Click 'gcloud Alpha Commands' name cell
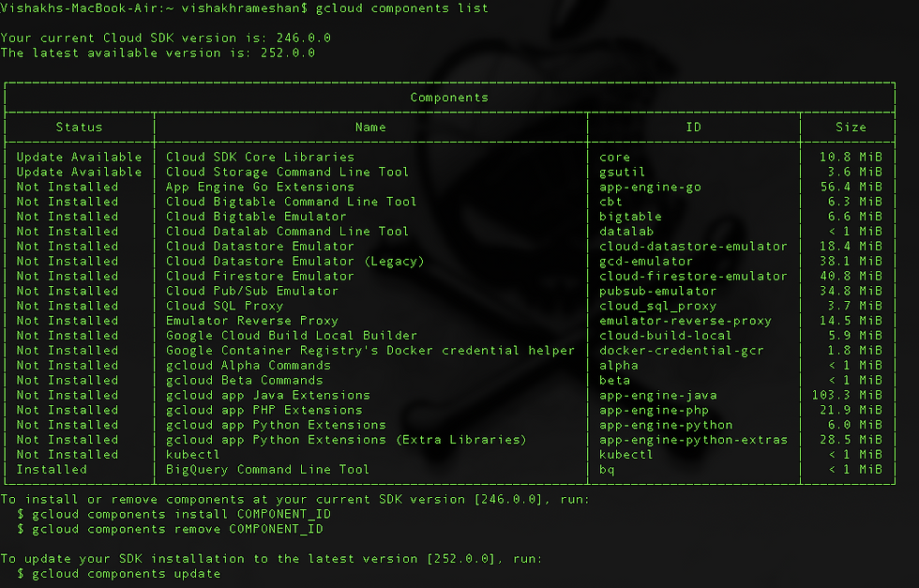This screenshot has width=919, height=588. pos(249,366)
